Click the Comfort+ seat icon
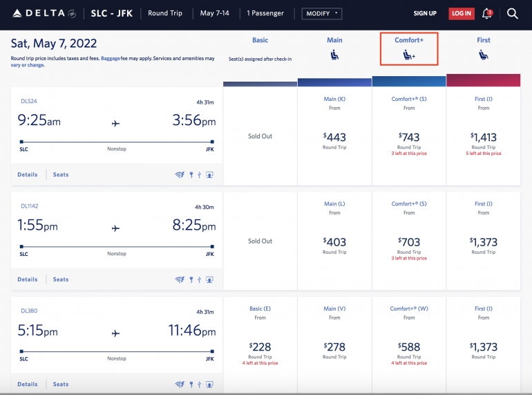This screenshot has height=395, width=532. 408,55
